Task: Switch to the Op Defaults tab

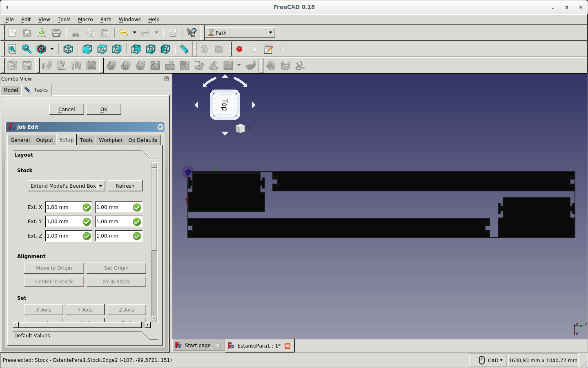Action: (x=143, y=140)
